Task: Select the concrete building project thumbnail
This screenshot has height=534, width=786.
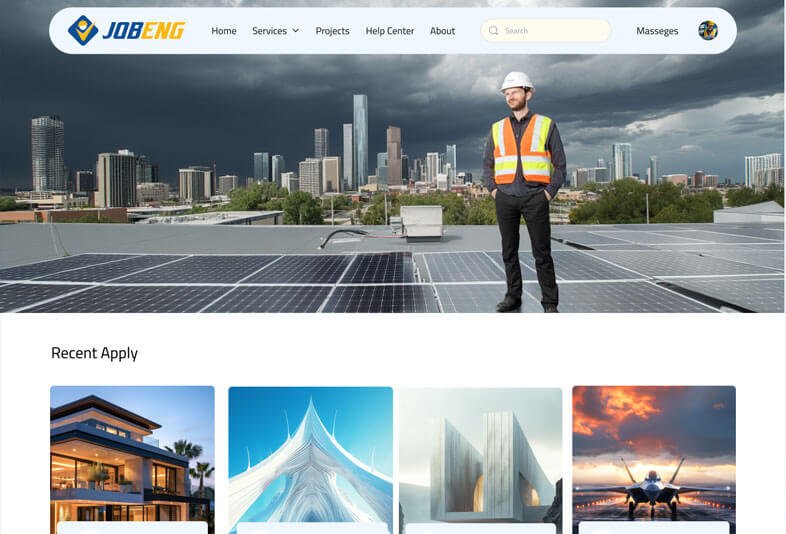Action: (481, 455)
